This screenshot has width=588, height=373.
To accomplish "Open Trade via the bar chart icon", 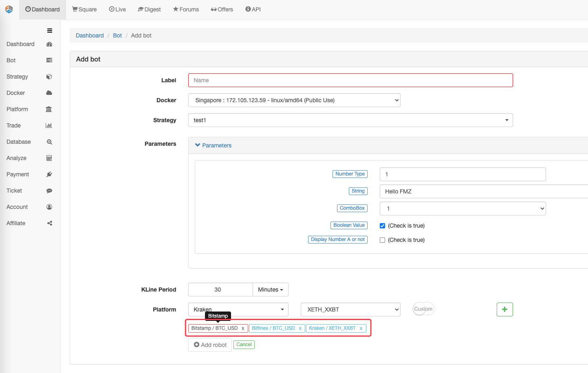I will (49, 125).
